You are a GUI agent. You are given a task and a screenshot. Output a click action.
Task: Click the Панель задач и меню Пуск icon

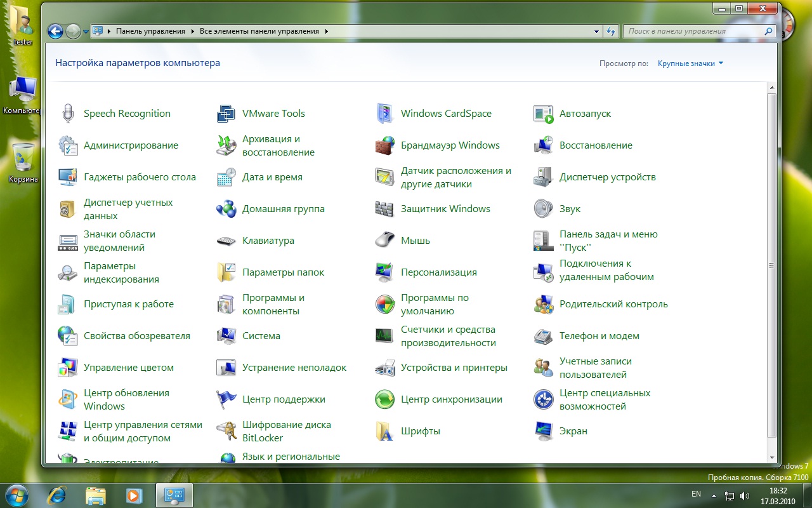pos(544,241)
